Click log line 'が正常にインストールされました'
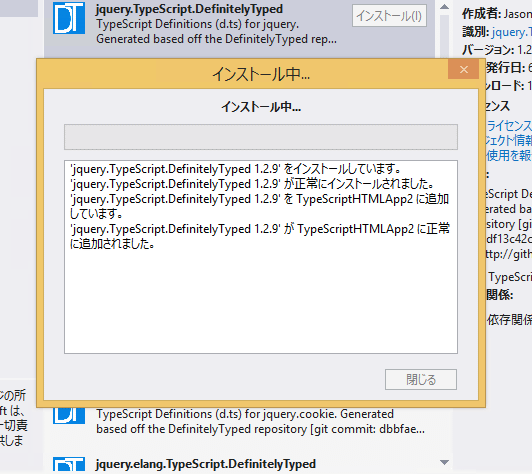 pyautogui.click(x=253, y=184)
